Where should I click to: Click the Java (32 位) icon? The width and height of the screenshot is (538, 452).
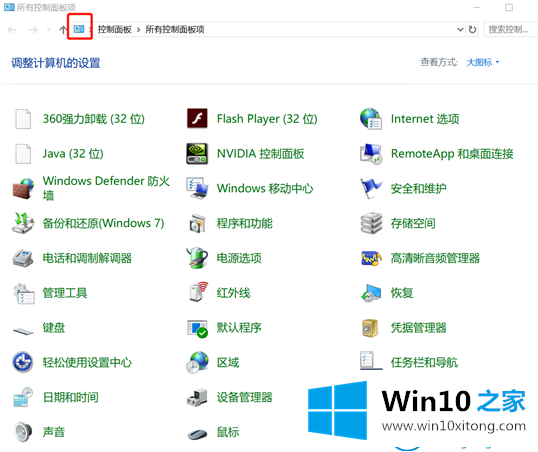tap(23, 154)
